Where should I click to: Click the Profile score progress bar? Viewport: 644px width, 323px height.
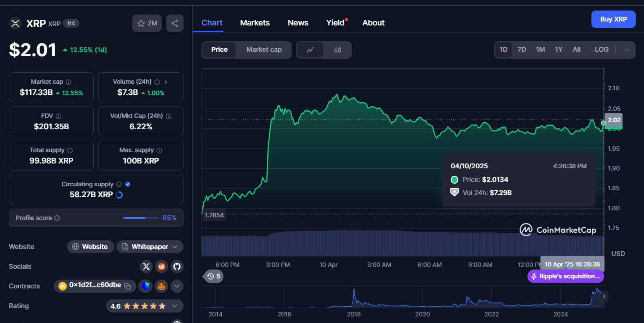(141, 218)
